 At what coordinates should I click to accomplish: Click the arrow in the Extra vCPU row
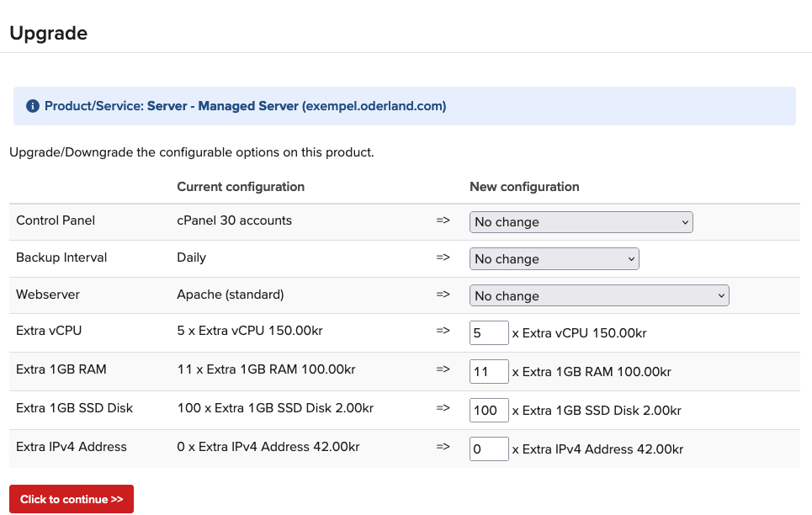pyautogui.click(x=443, y=332)
